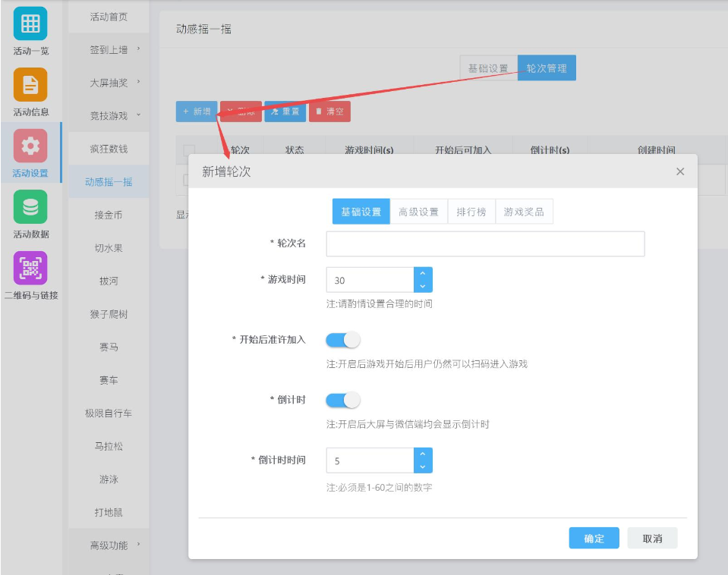Switch to the 排行榜 dialog tab
Image resolution: width=728 pixels, height=575 pixels.
(471, 212)
